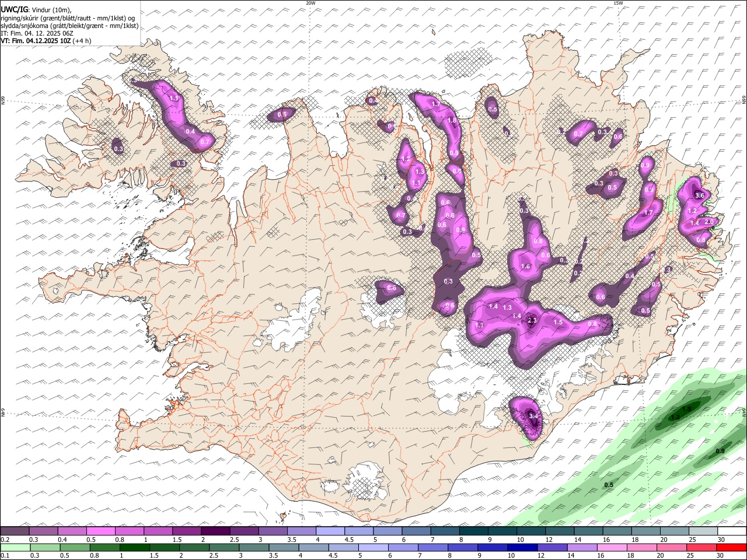Click the 3.4 value over the southeast glacier
Screen dimensions: 747x560
[x=533, y=416]
